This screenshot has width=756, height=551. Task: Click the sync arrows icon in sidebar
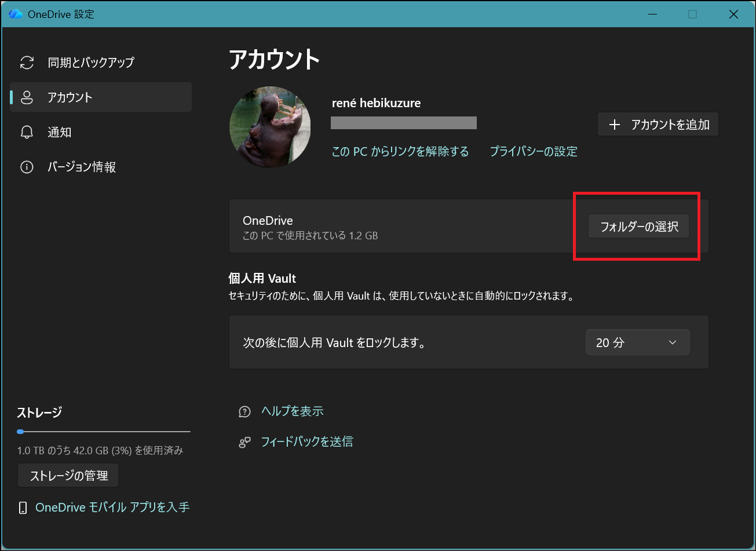(x=27, y=62)
